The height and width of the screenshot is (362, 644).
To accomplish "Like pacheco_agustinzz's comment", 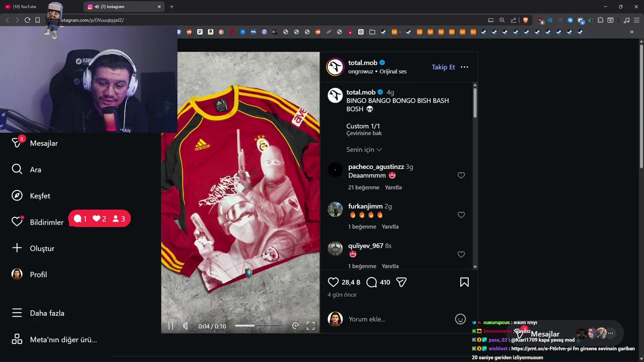I will coord(461,175).
